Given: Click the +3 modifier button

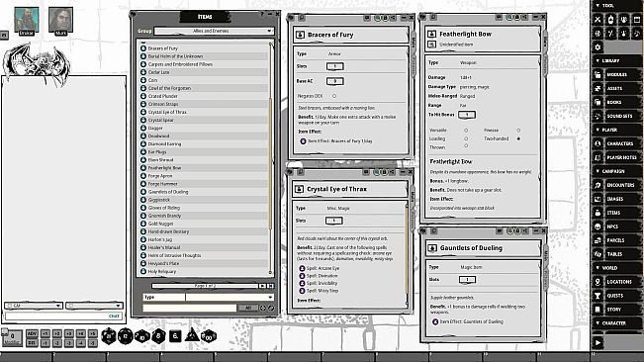Looking at the screenshot, I should click(69, 333).
